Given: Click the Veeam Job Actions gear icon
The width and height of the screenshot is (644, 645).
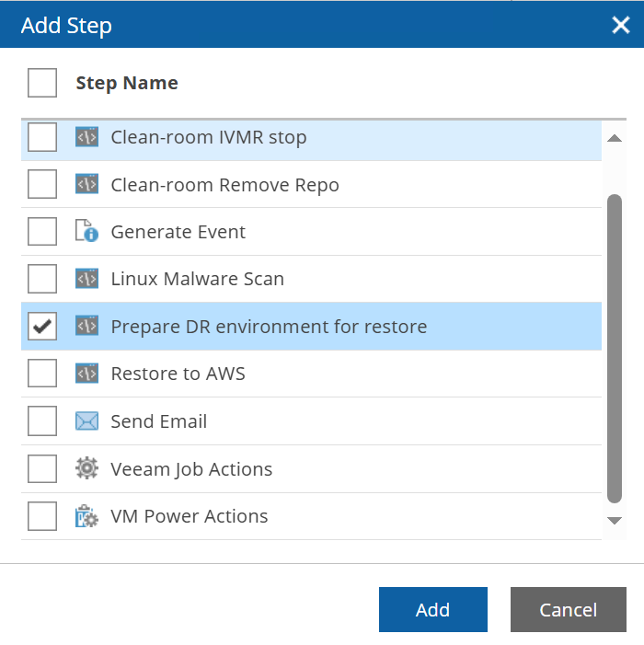Looking at the screenshot, I should coord(86,469).
